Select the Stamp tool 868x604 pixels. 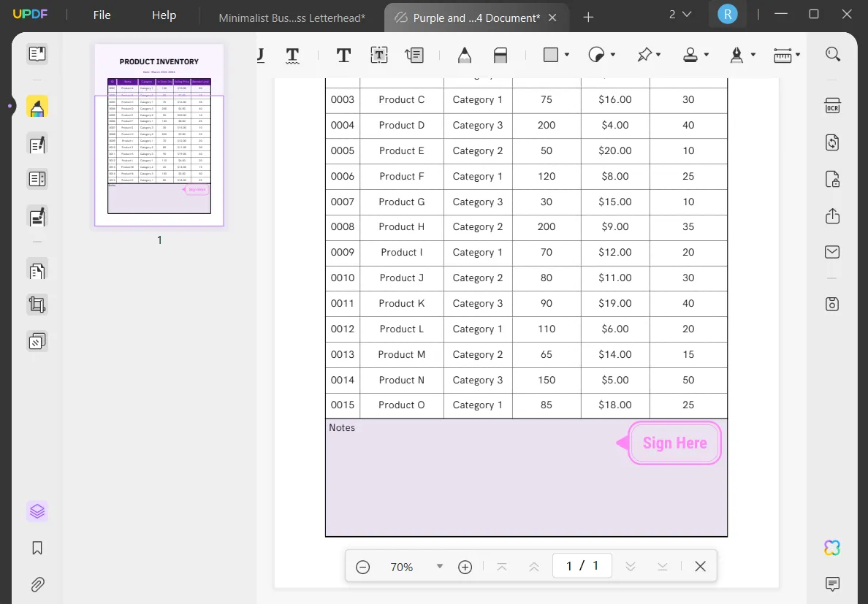tap(690, 55)
